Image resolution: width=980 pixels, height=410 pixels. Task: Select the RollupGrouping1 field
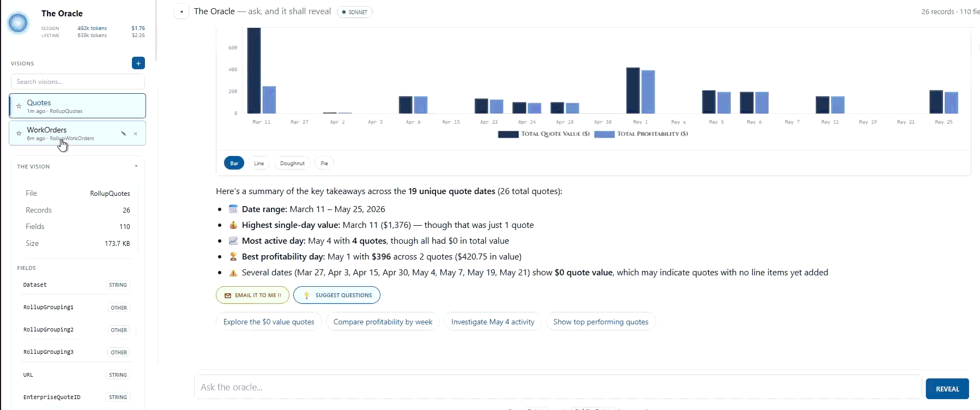coord(76,307)
